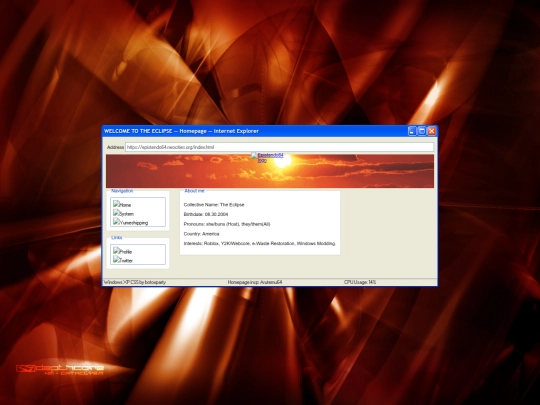Screen dimensions: 540x405
Task: Click the sunset banner image
Action: click(270, 172)
